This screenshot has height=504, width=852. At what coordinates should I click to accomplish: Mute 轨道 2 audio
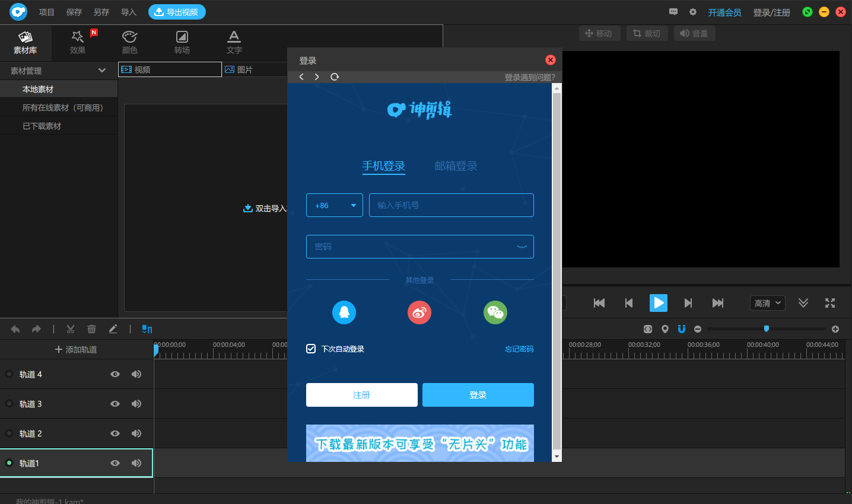(x=136, y=433)
